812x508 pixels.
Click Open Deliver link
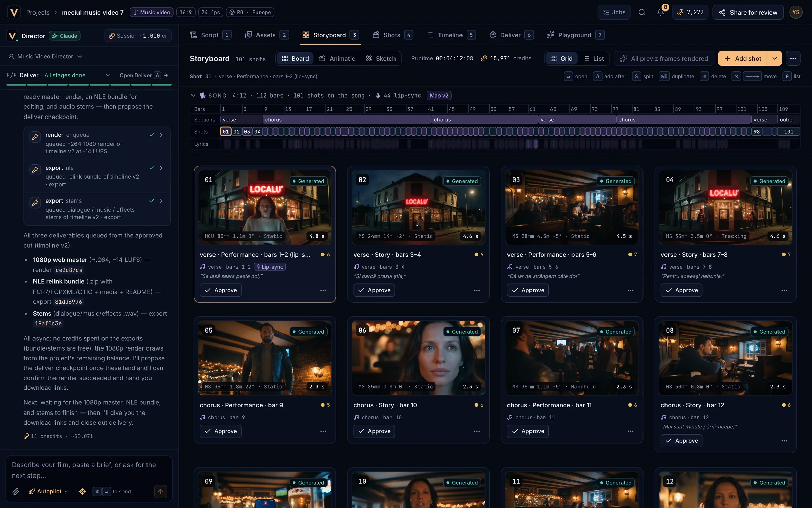point(144,75)
